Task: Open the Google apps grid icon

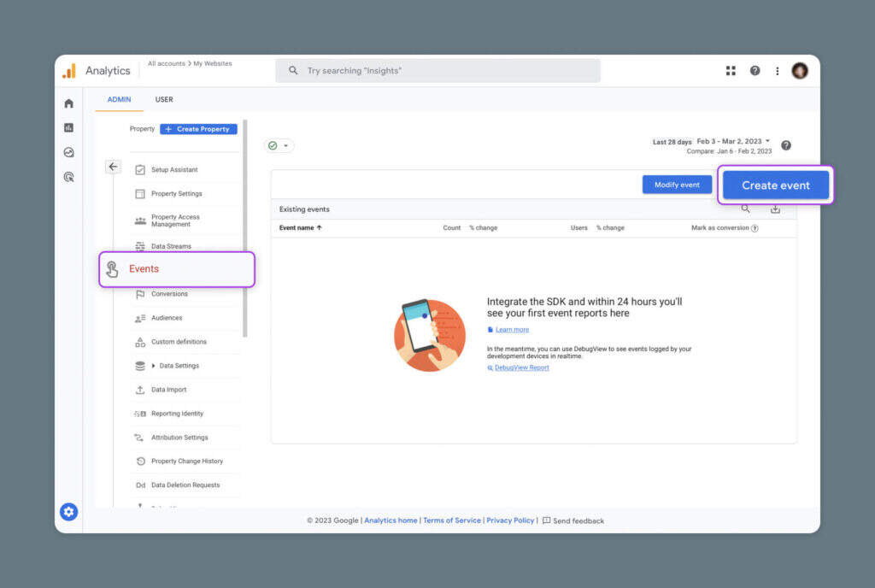Action: click(x=731, y=71)
